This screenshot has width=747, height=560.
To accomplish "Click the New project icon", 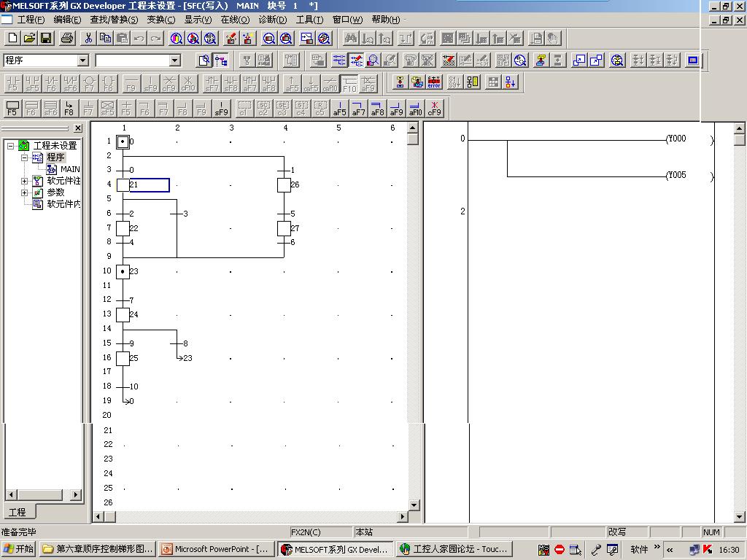I will click(12, 38).
